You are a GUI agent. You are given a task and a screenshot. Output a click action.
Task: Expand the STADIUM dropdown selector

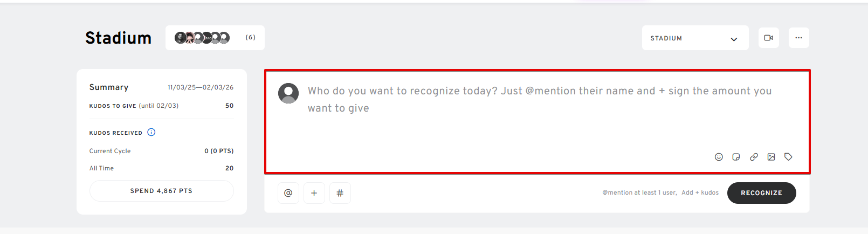[x=695, y=38]
